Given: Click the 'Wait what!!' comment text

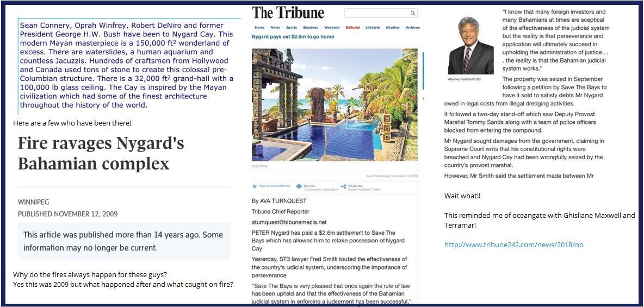Looking at the screenshot, I should point(462,196).
